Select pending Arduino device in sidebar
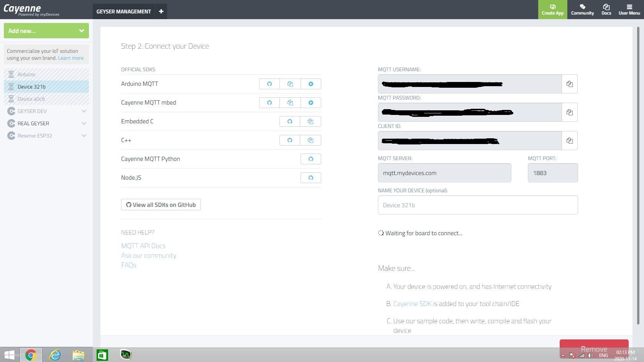The image size is (644, 362). (46, 74)
